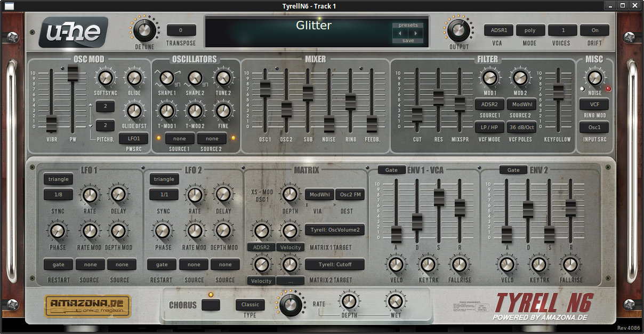Open the matrix Osc2 FM destination selector
644x334 pixels.
350,195
